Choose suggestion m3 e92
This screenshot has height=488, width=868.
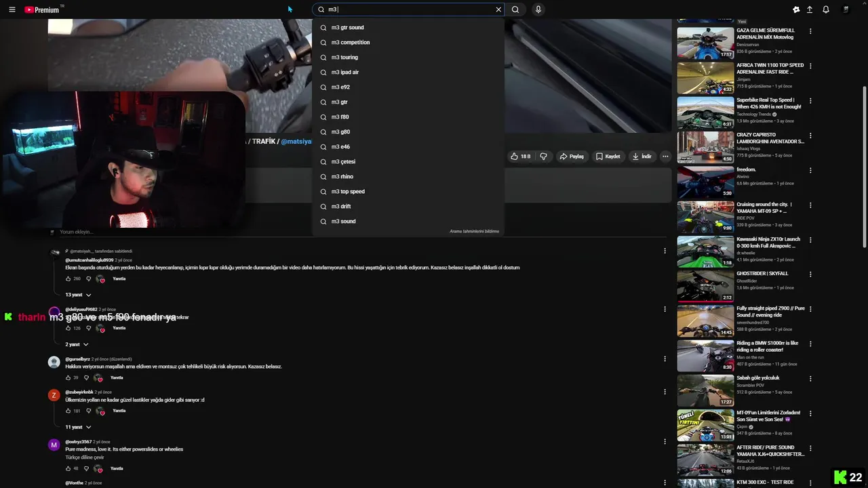(x=408, y=87)
